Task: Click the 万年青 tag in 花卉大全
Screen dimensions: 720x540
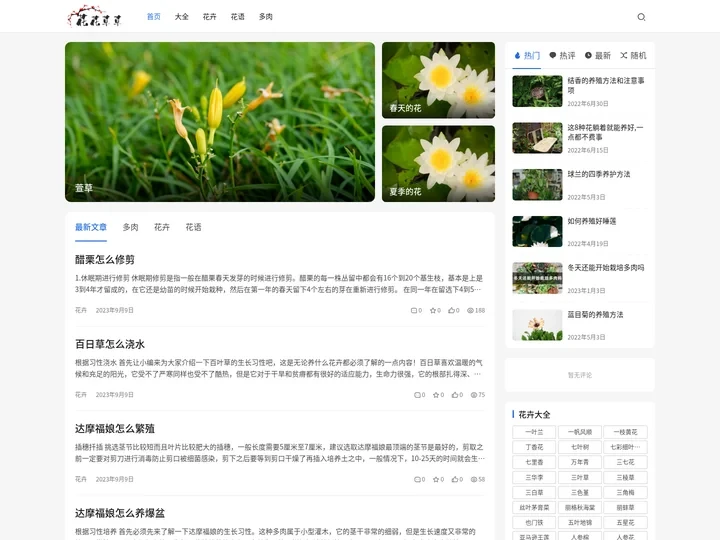Action: [x=580, y=462]
